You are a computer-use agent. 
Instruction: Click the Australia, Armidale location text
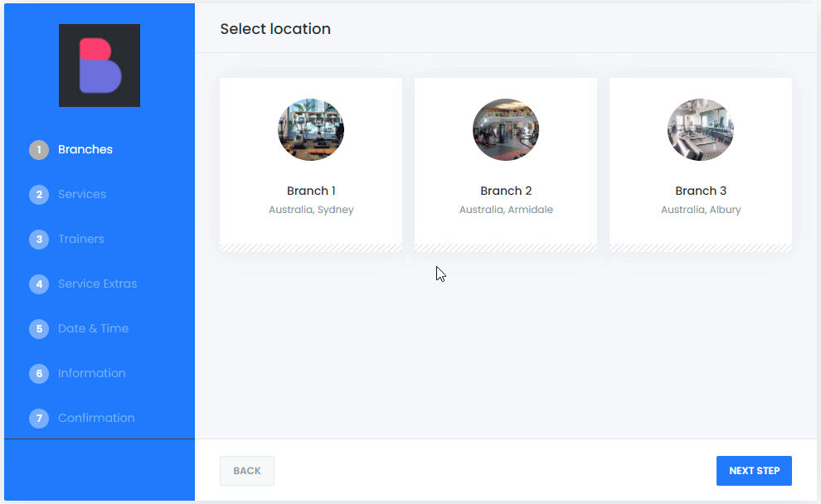(x=505, y=209)
